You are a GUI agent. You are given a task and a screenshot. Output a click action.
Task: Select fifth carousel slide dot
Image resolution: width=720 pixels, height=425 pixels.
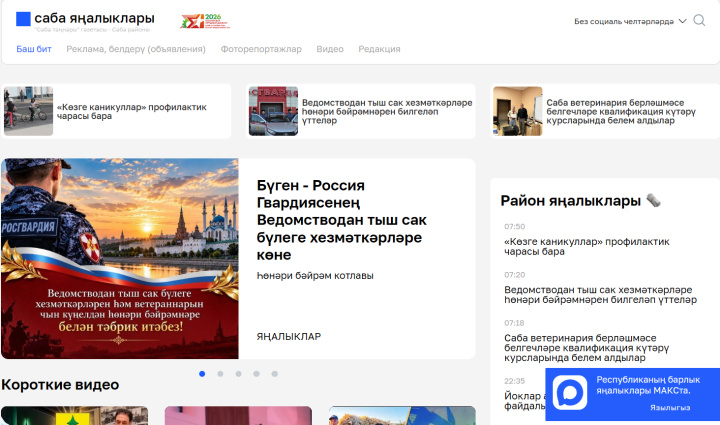coord(275,374)
